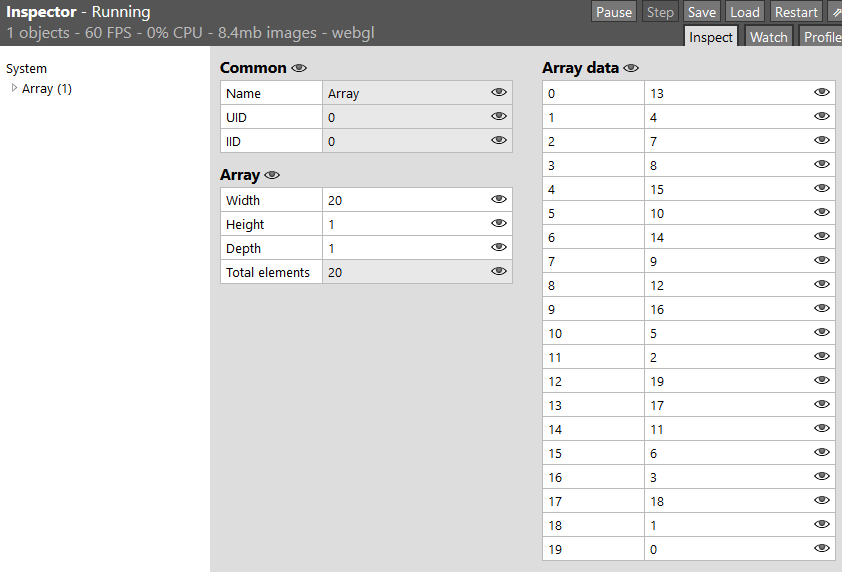Click the eye icon for array index 19
Viewport: 842px width, 572px height.
tap(822, 549)
